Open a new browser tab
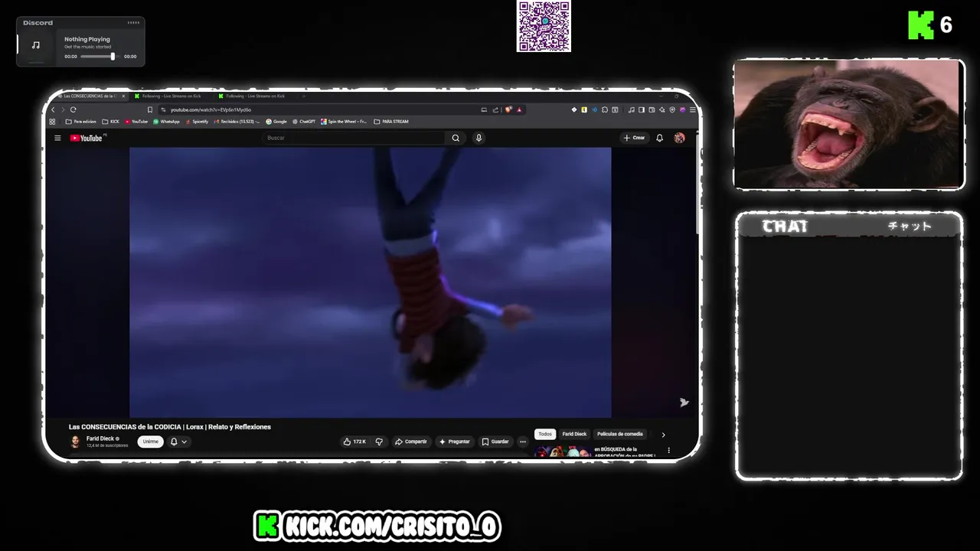Image resolution: width=980 pixels, height=551 pixels. pyautogui.click(x=304, y=96)
